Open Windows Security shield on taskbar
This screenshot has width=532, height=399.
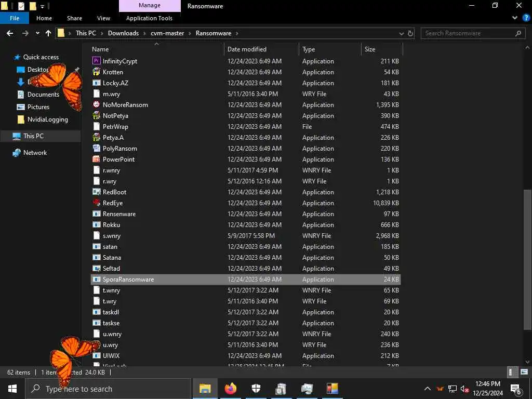256,389
